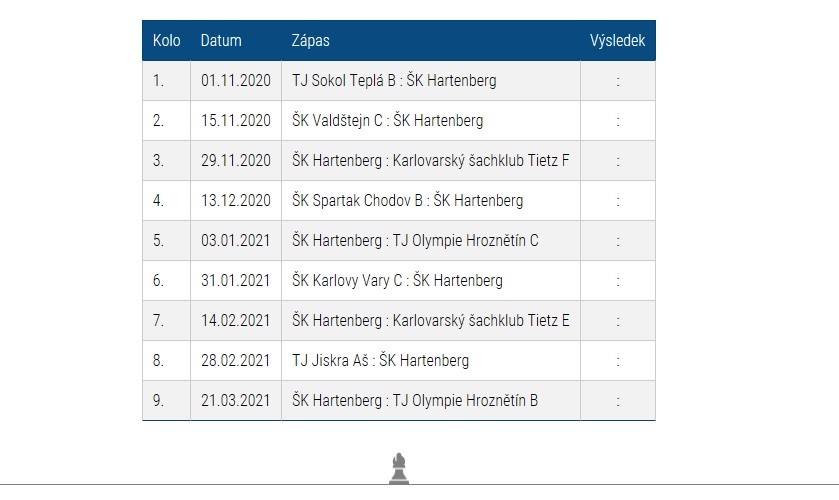Click the Kolo column header
Viewport: 839px width, 500px height.
[166, 41]
